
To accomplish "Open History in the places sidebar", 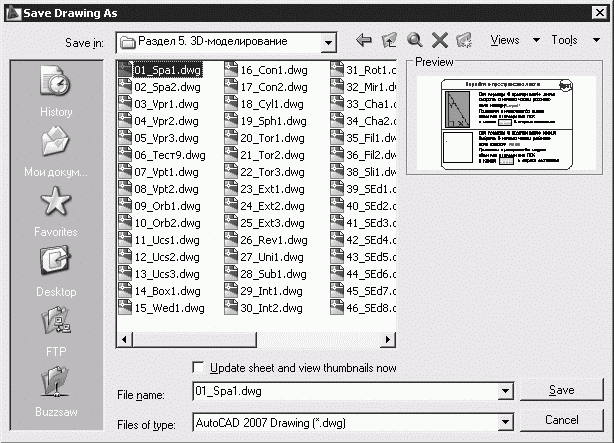I will pos(56,91).
